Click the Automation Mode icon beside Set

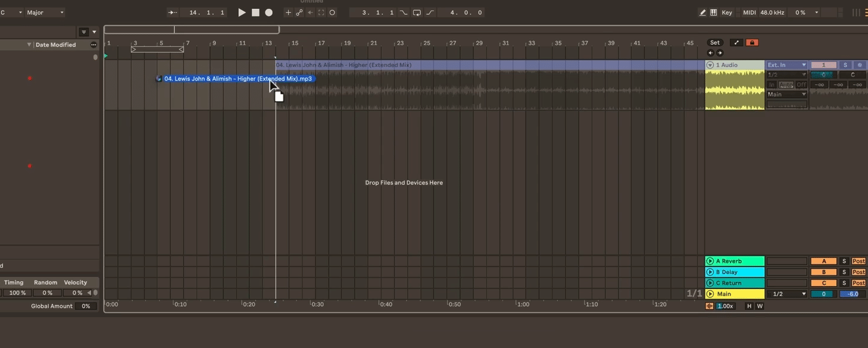tap(736, 42)
